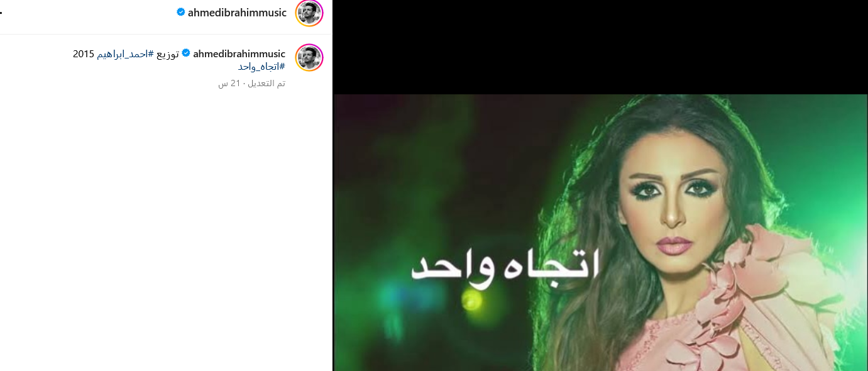This screenshot has width=868, height=371.
Task: Open the story ring avatar in the post header
Action: click(309, 13)
